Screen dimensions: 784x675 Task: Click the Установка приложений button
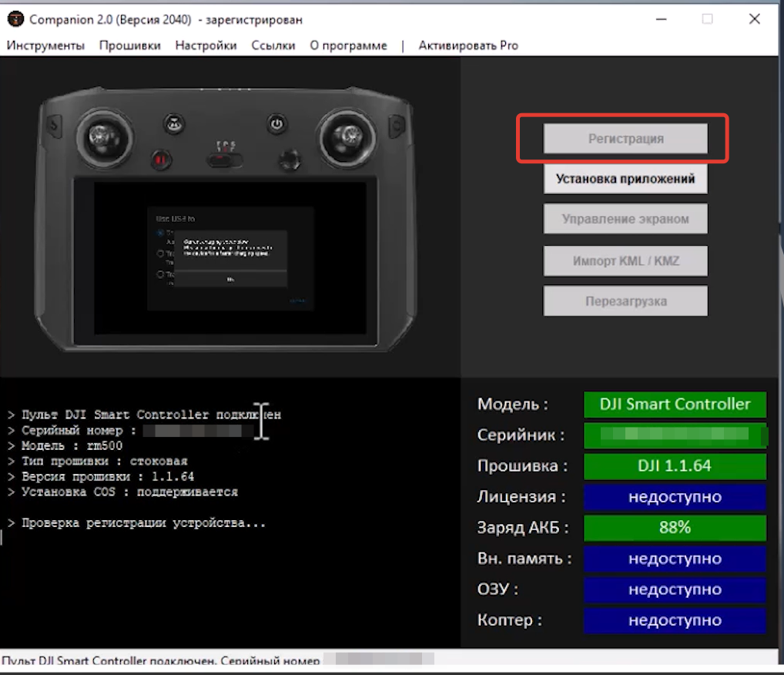click(625, 179)
